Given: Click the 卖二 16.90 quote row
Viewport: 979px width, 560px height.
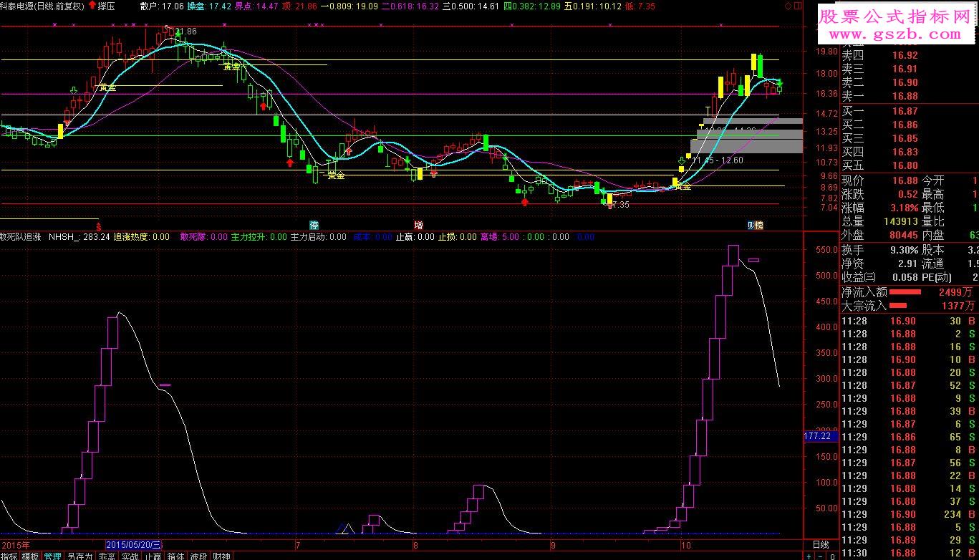Looking at the screenshot, I should click(910, 83).
